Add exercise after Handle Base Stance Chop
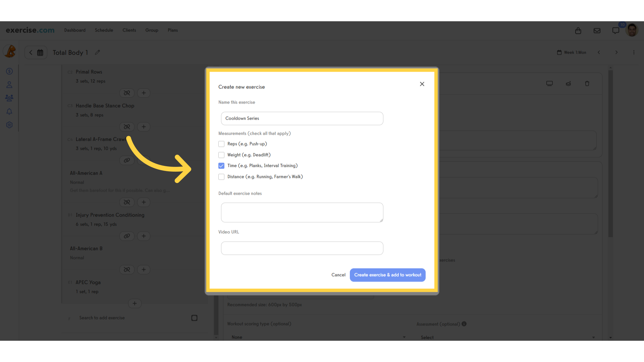Screen dimensions: 644x362 pyautogui.click(x=144, y=127)
